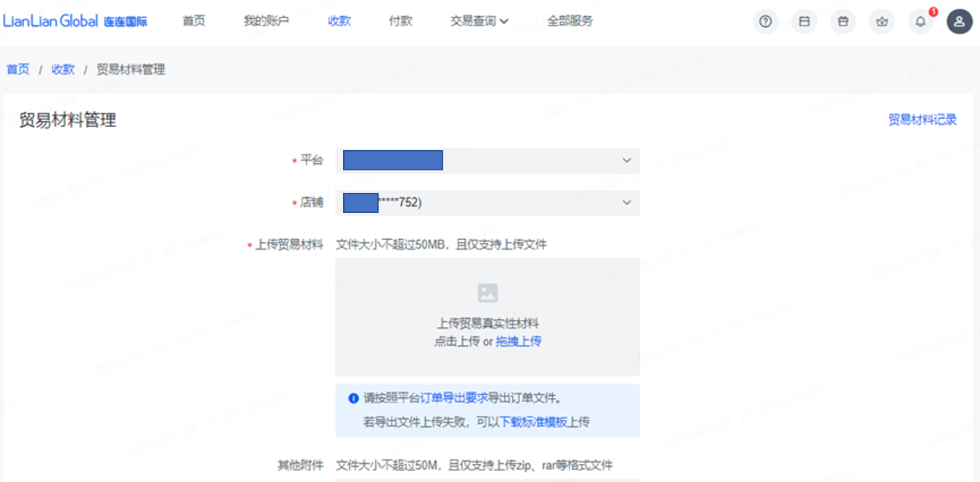
Task: Click the calendar icon in header
Action: pyautogui.click(x=804, y=22)
